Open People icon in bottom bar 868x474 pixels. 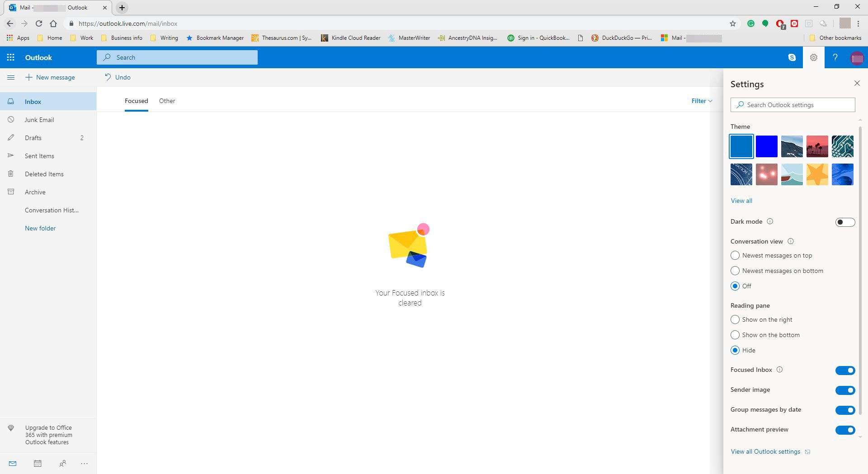(63, 463)
